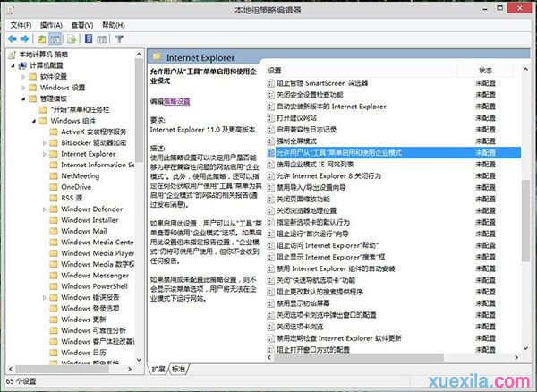
Task: Select policy 关闭选项卡浏览
Action: pos(300,327)
